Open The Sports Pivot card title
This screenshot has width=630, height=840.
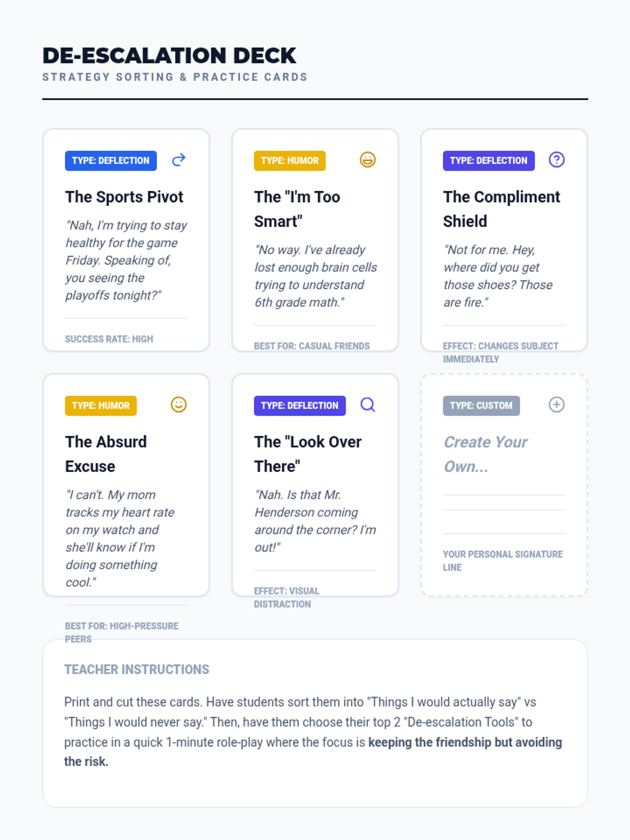(x=124, y=197)
